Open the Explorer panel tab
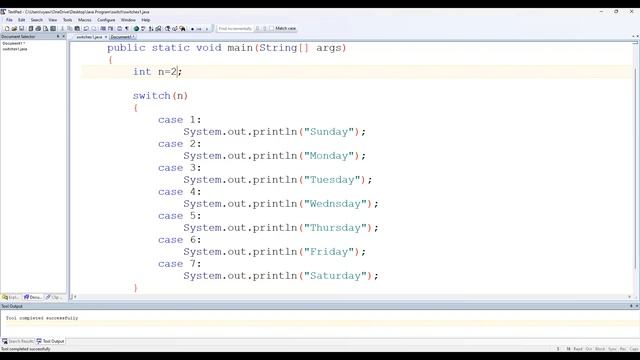The width and height of the screenshot is (640, 360). click(11, 297)
